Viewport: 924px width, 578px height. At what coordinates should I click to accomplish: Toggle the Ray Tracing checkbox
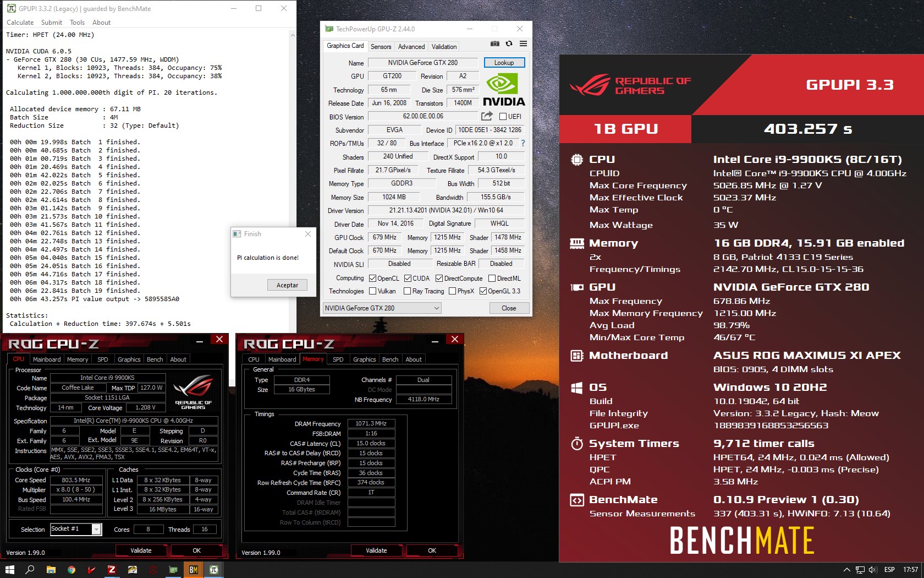tap(407, 291)
